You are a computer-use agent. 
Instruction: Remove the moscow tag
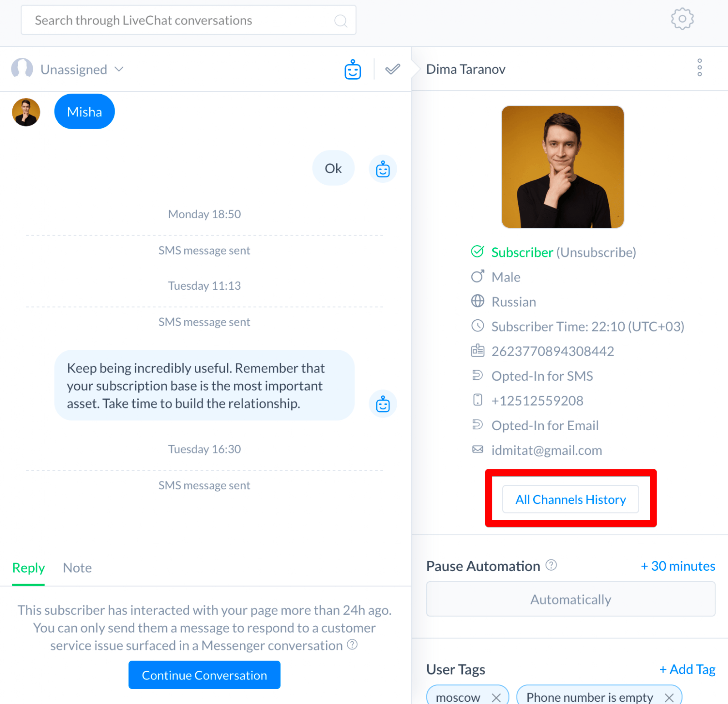(x=496, y=697)
